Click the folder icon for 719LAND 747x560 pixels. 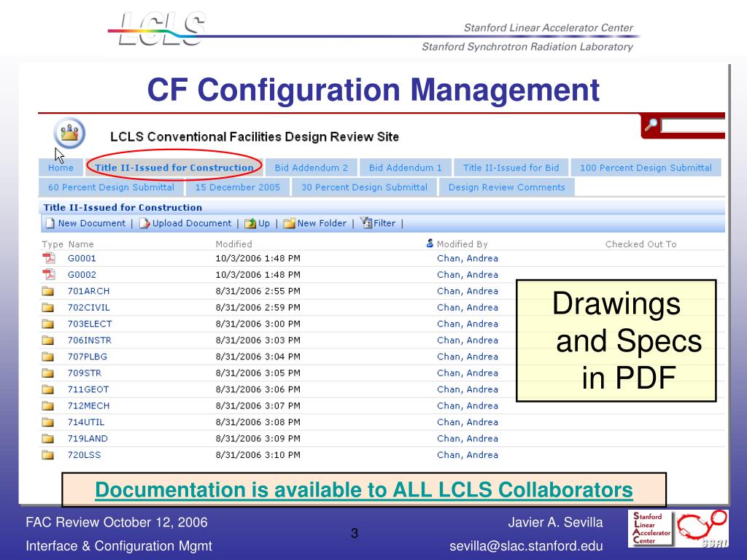click(x=47, y=438)
